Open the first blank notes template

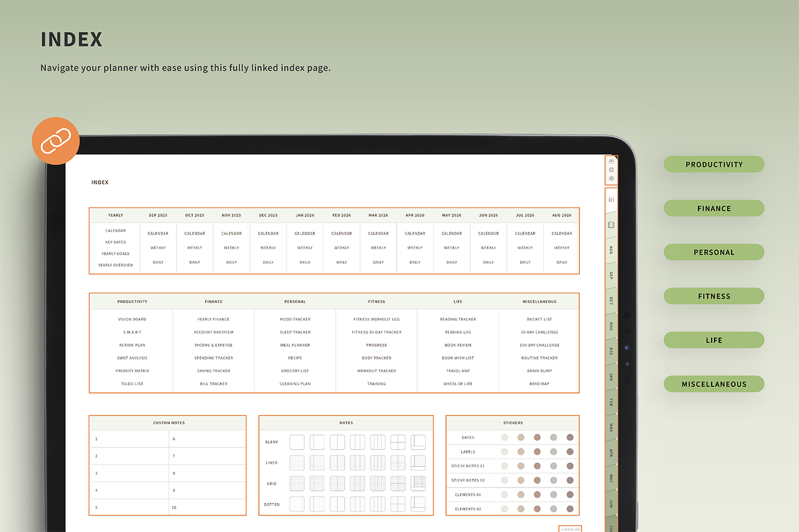point(297,442)
